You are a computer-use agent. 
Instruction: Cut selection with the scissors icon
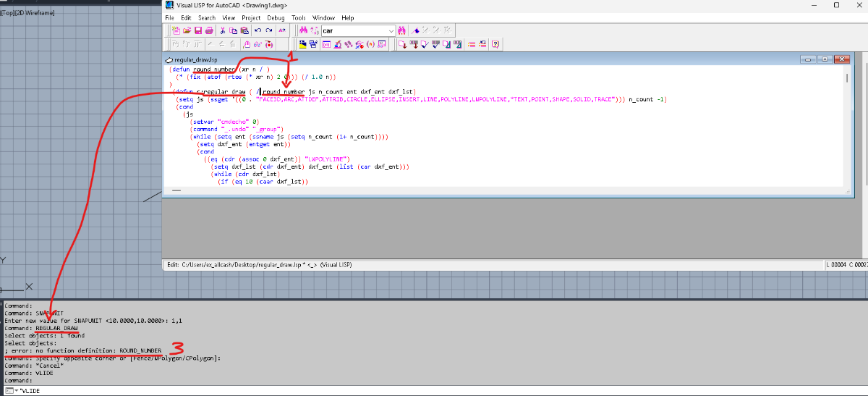tap(223, 30)
